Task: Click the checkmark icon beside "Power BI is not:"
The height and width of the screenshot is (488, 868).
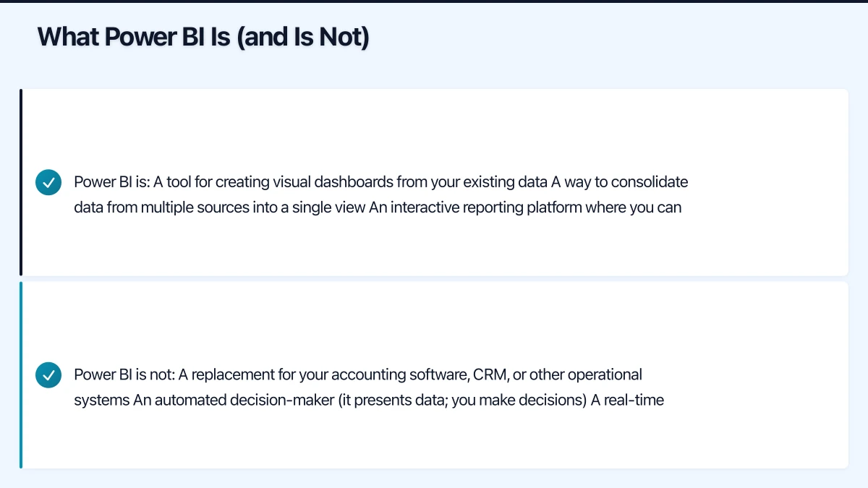Action: [x=48, y=376]
